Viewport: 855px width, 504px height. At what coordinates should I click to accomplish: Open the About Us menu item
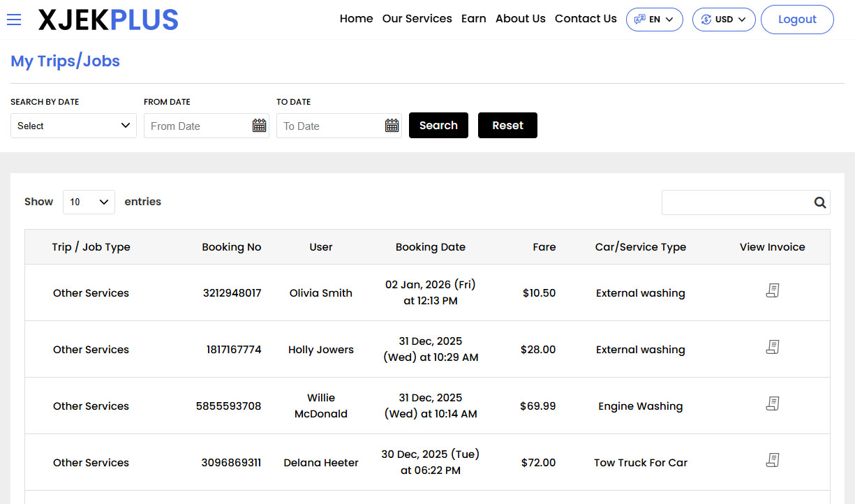[520, 19]
